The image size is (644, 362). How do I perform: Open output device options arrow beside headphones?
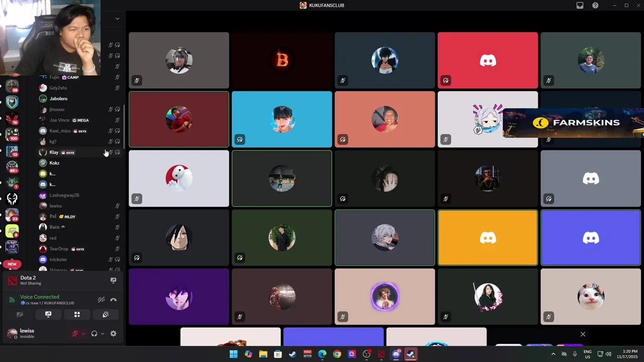(103, 333)
